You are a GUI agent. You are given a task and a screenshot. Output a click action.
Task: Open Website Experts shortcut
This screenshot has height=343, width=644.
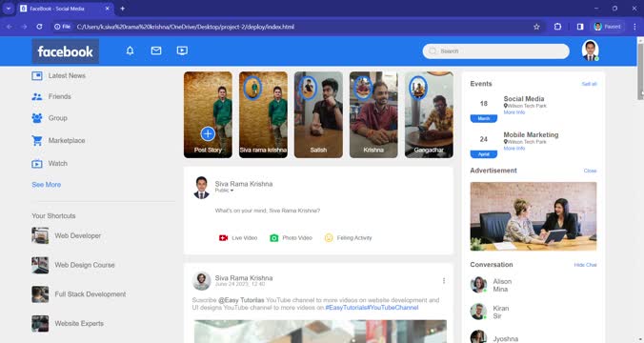[68, 323]
